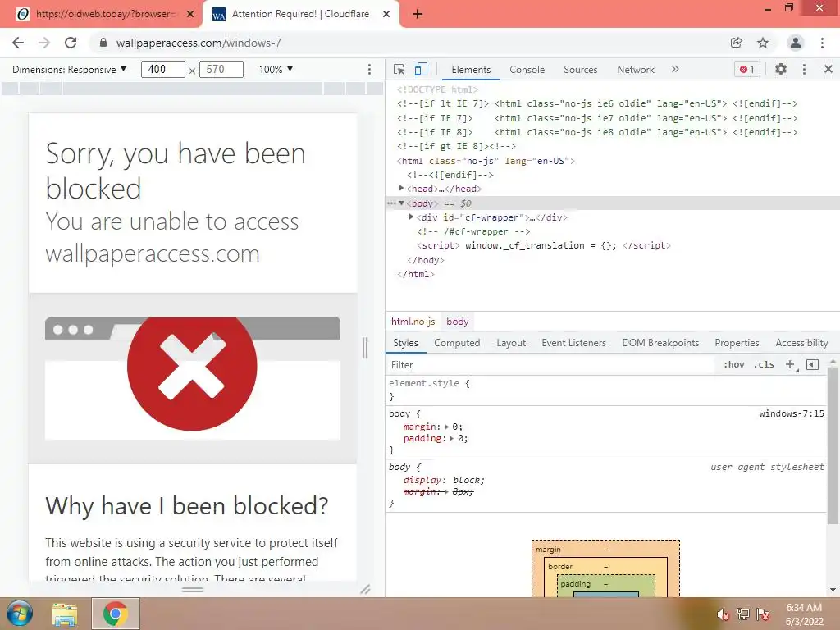
Task: Select the script window._cf_translation line
Action: point(544,245)
